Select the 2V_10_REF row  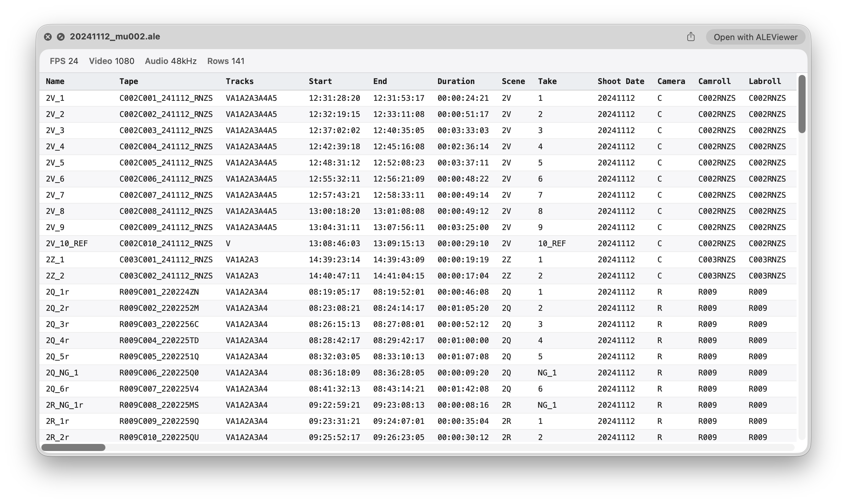coord(418,244)
